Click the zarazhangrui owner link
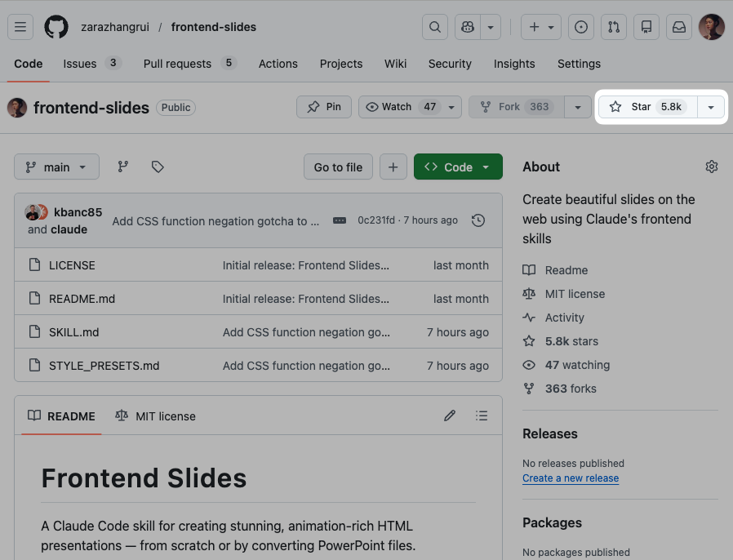Viewport: 733px width, 560px height. 115,27
